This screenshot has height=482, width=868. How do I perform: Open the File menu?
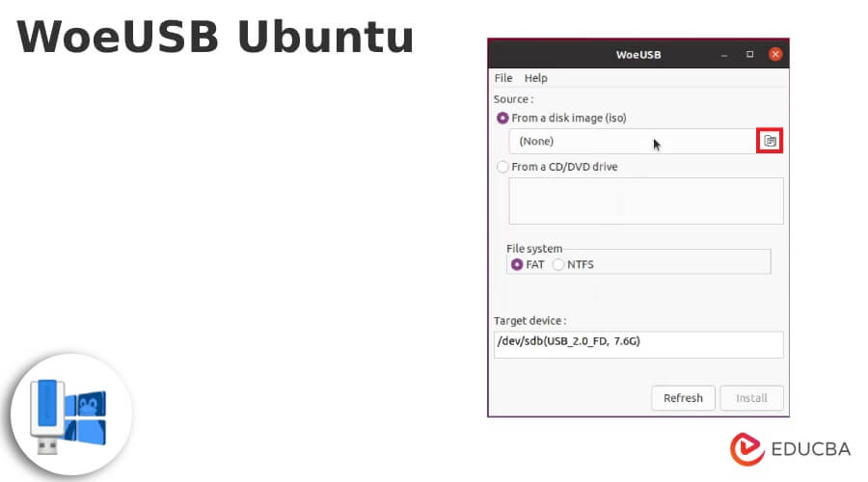tap(503, 78)
